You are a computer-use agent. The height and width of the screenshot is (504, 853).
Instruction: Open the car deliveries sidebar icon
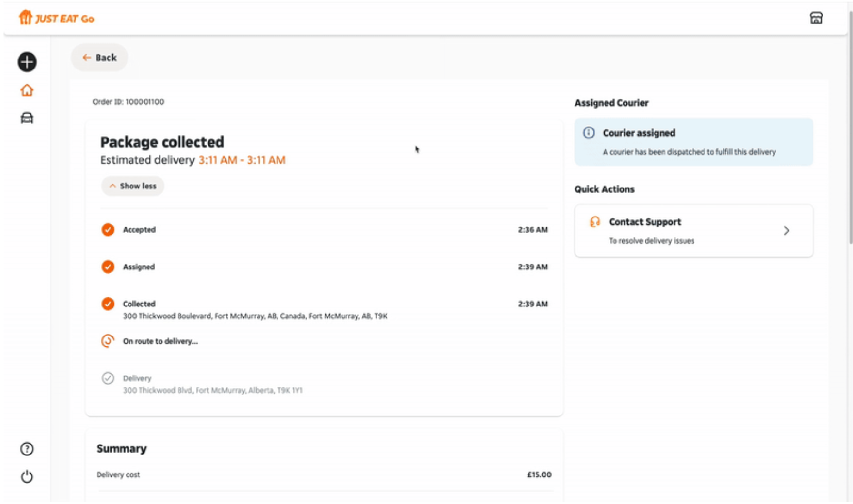tap(27, 118)
